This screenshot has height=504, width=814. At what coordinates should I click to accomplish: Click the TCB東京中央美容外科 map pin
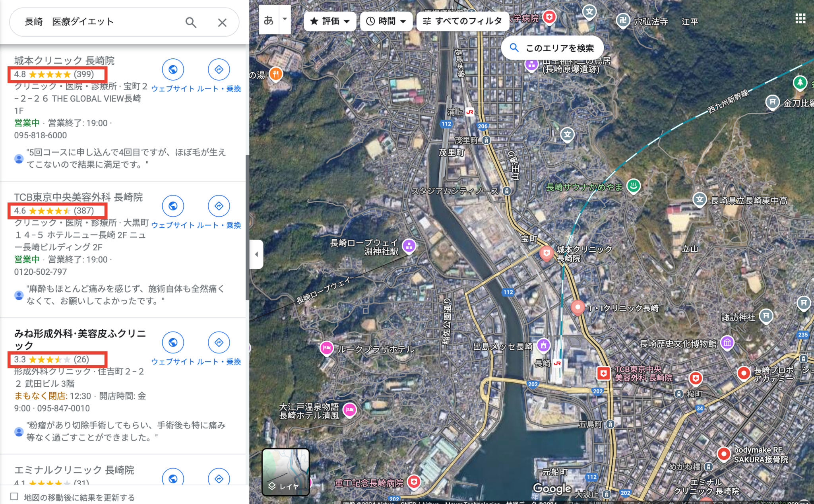(603, 373)
